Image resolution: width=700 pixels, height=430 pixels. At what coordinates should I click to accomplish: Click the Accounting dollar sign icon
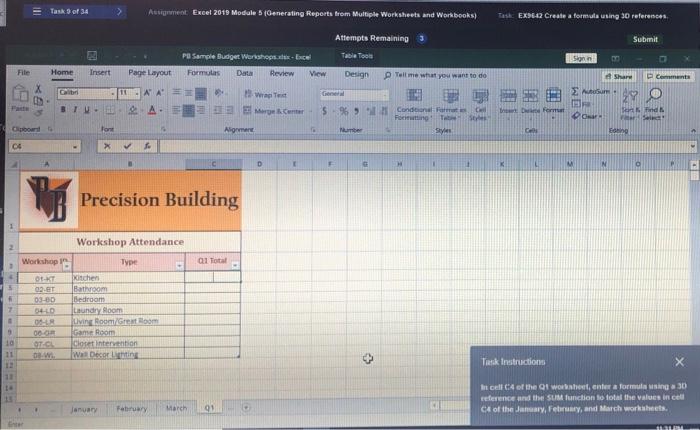pyautogui.click(x=325, y=111)
